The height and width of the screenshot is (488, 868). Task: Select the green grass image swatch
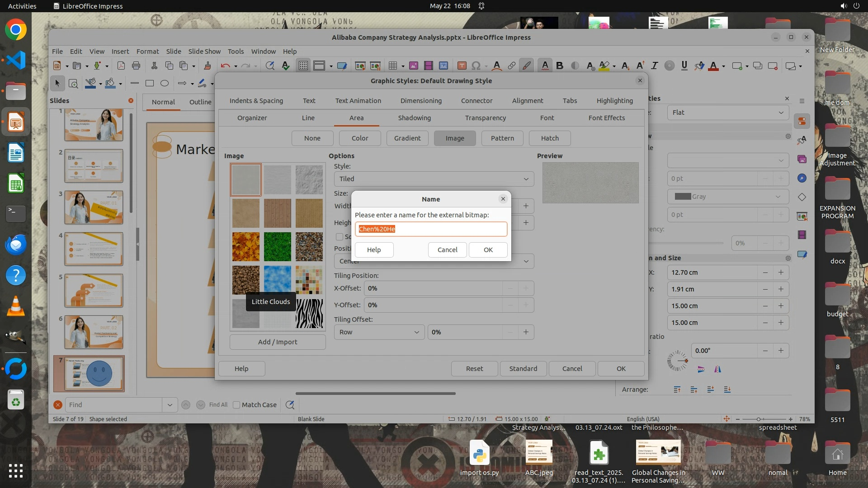coord(278,247)
